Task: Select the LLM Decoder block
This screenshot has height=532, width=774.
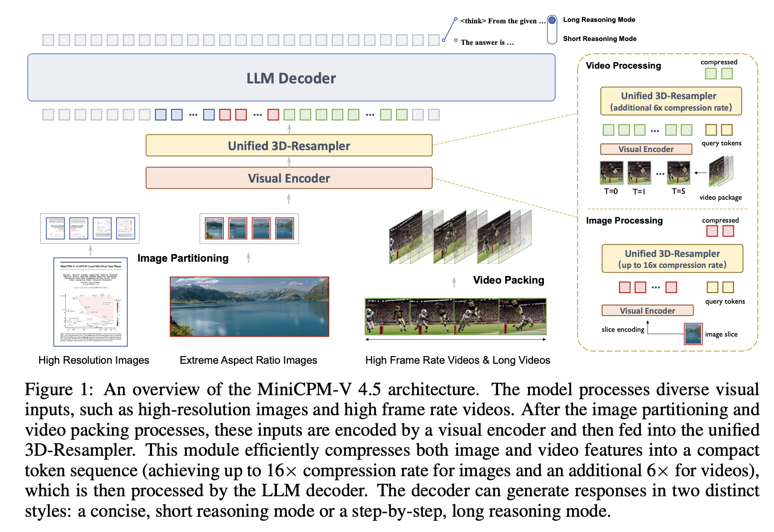Action: (291, 78)
